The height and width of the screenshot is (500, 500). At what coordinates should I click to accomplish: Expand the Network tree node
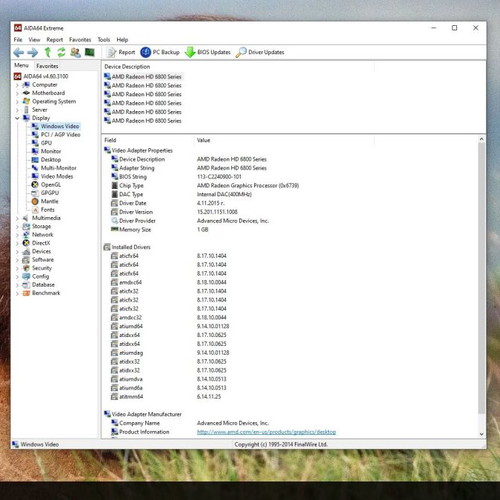pos(17,235)
